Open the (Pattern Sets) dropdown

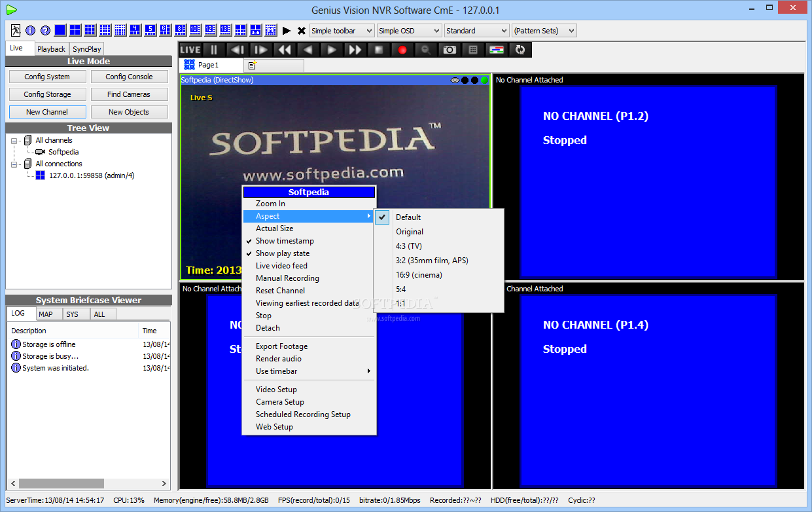coord(544,31)
